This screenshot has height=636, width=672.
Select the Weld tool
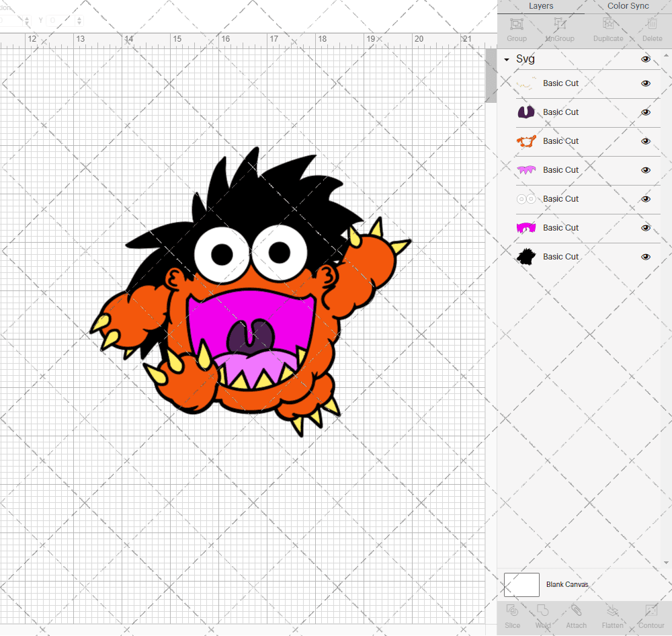[x=543, y=616]
